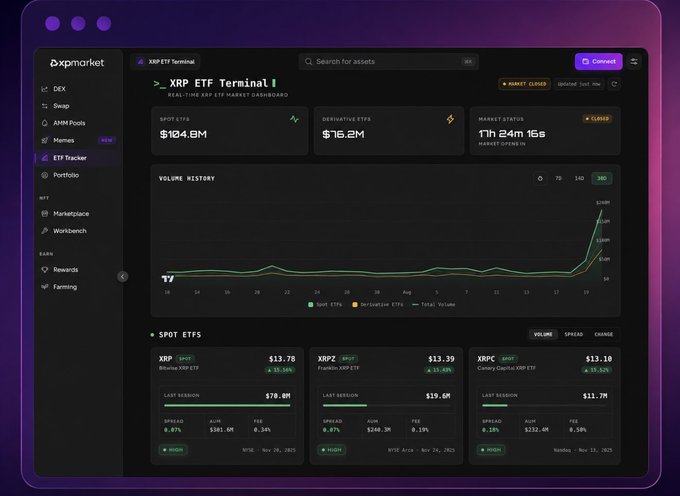Click the Canary Capital XRP ETF name
680x496 pixels.
click(x=506, y=368)
